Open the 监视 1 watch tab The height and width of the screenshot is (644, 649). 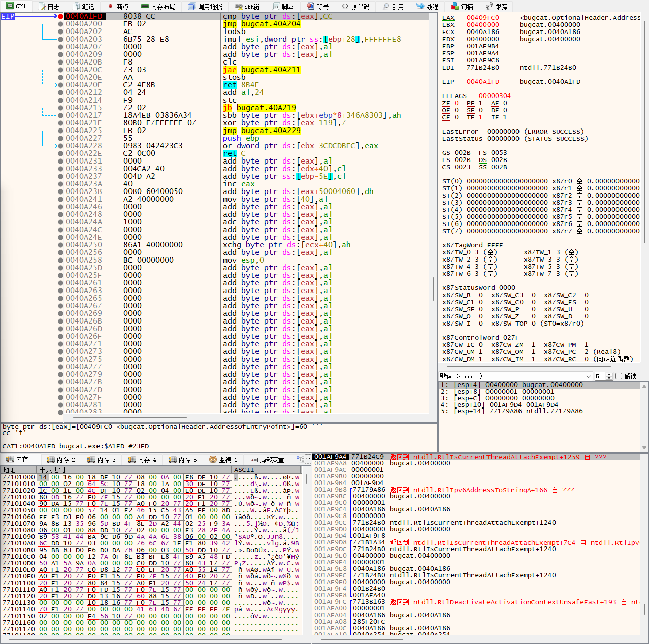[x=223, y=459]
